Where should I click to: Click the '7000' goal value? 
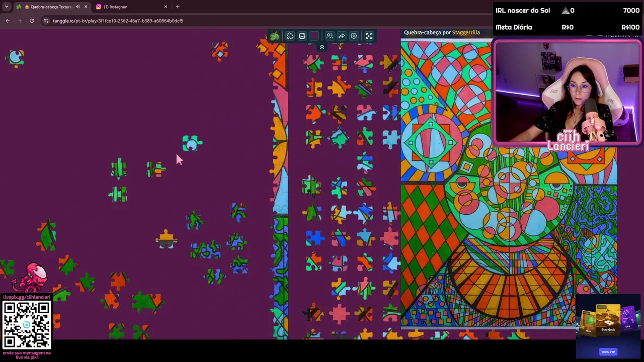point(631,11)
